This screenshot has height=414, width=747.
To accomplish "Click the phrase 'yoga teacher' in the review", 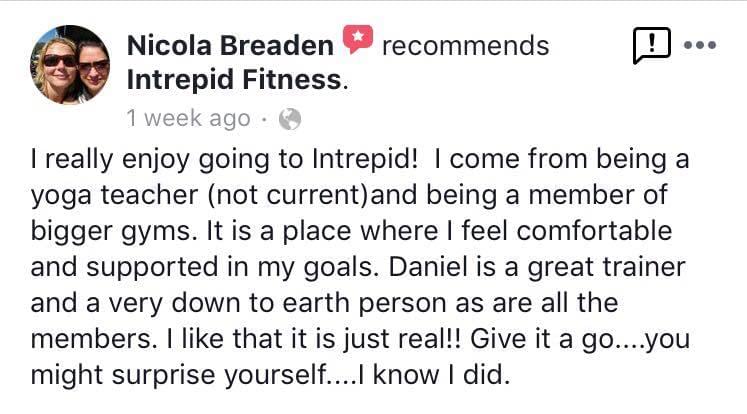I will click(x=114, y=196).
